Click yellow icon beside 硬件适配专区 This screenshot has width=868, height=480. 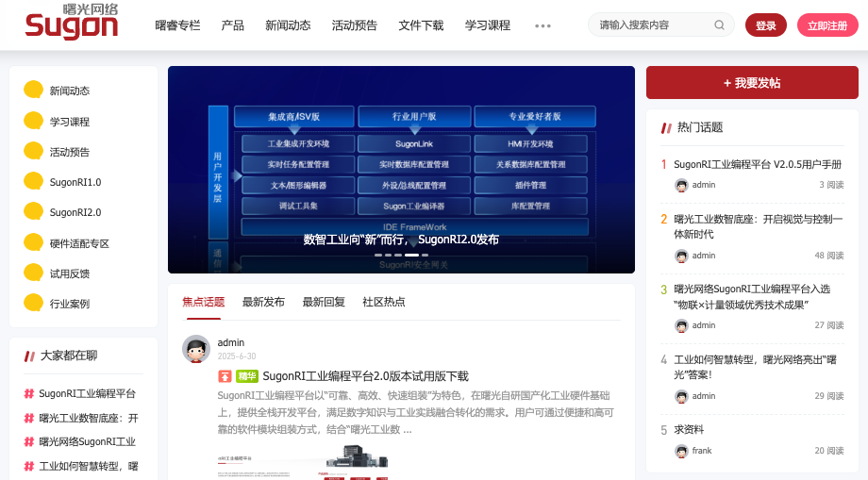tap(33, 242)
